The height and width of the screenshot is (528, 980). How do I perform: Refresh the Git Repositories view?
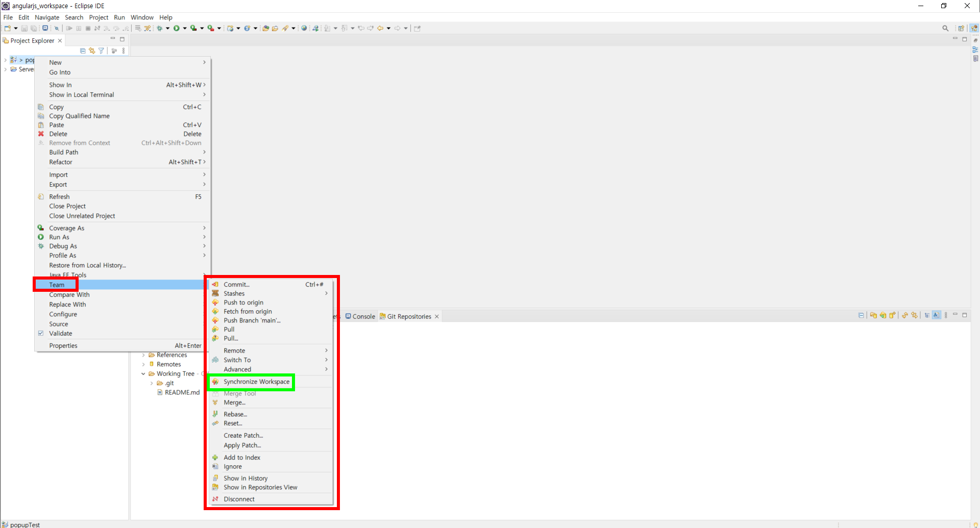click(x=905, y=315)
